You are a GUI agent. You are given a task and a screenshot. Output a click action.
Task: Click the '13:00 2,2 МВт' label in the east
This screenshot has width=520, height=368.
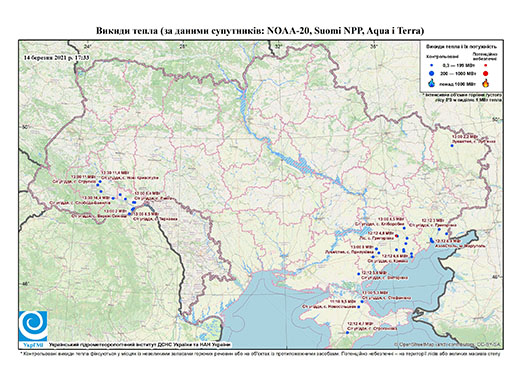tap(464, 137)
